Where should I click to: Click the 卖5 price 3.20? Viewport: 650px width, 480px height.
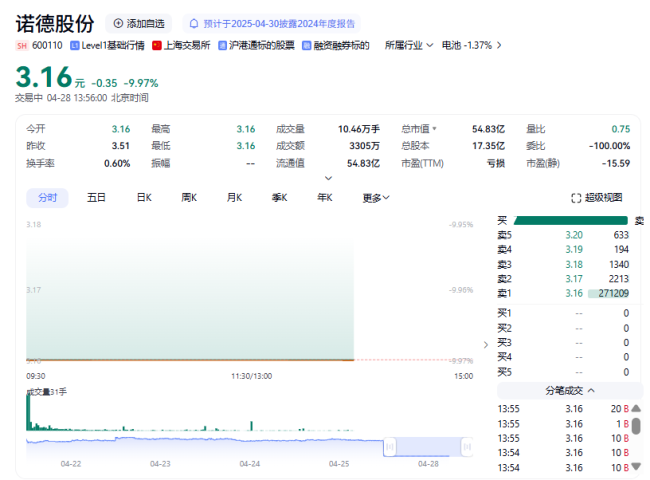point(574,235)
